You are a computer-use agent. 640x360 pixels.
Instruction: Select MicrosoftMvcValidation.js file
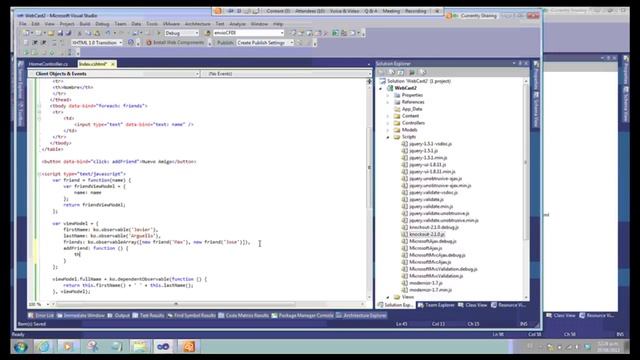pyautogui.click(x=436, y=276)
